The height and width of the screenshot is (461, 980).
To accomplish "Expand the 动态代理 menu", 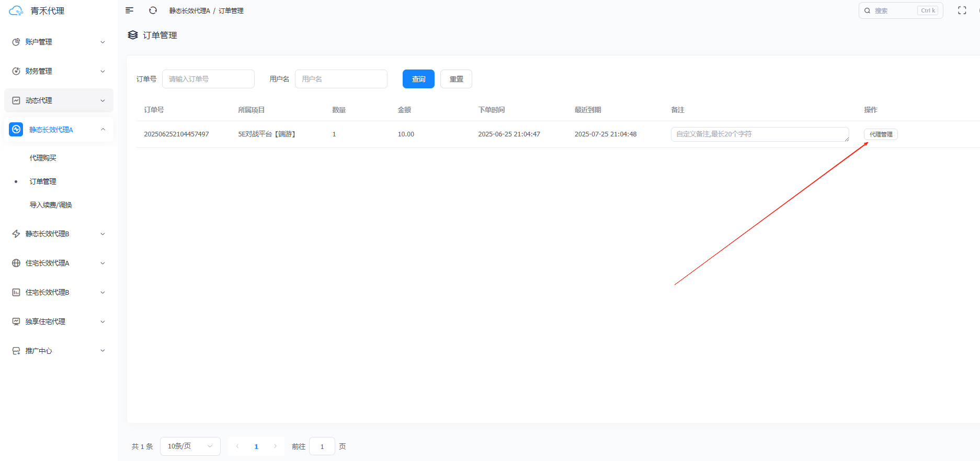I will tap(59, 100).
